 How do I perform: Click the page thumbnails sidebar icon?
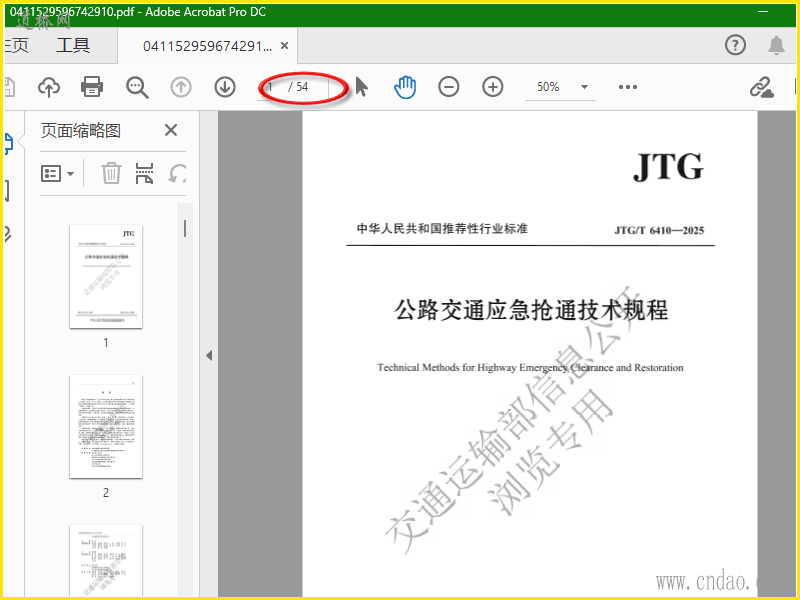(8, 143)
